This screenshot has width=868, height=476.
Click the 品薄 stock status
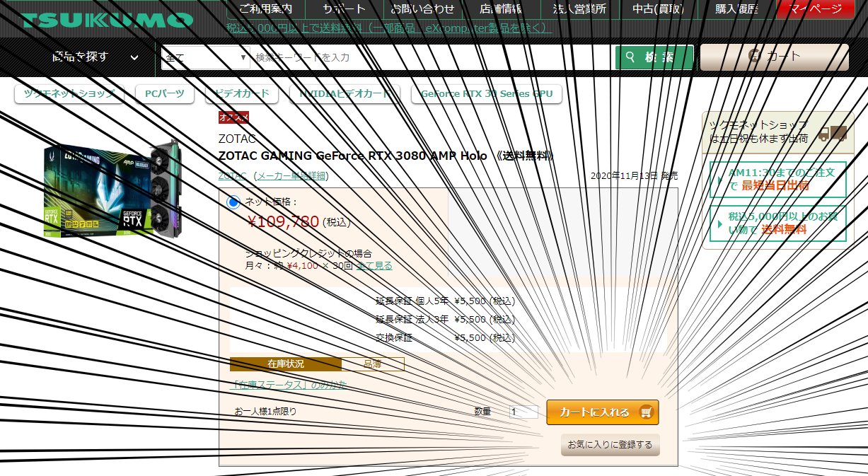(373, 364)
